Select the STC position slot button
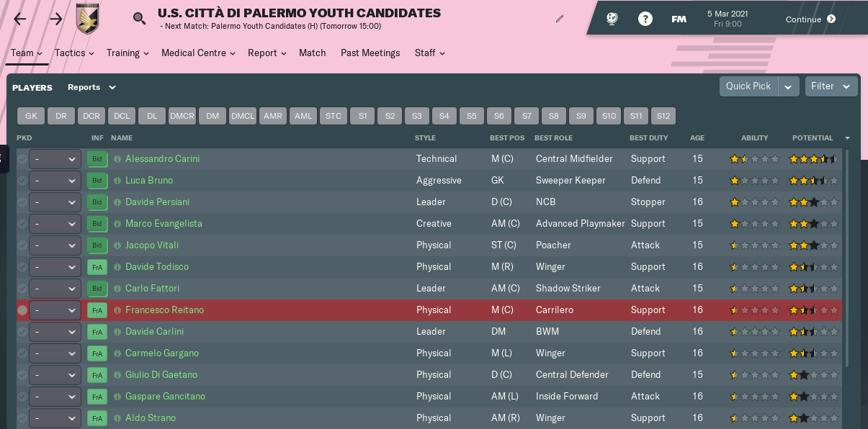Screen dimensions: 868x429 click(334, 116)
